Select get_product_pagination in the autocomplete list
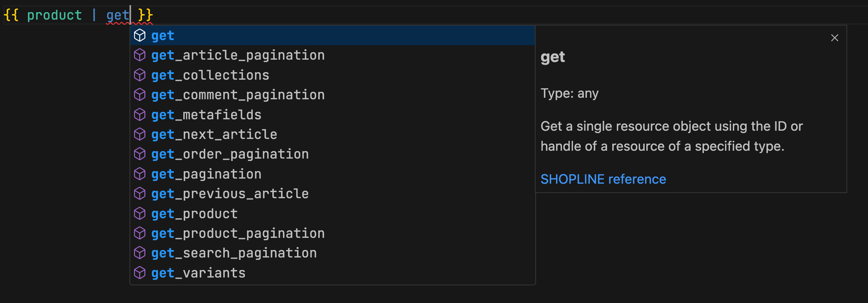This screenshot has width=868, height=303. [x=238, y=234]
